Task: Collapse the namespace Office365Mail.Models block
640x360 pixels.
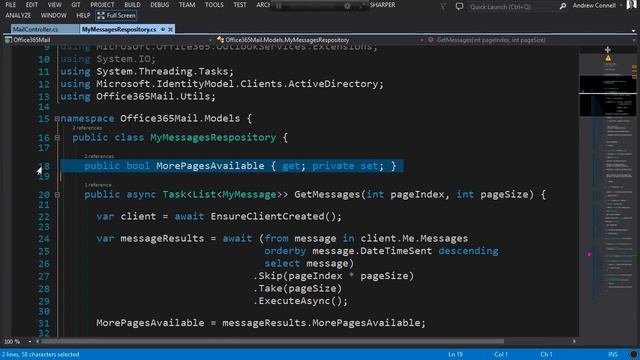Action: pos(57,119)
